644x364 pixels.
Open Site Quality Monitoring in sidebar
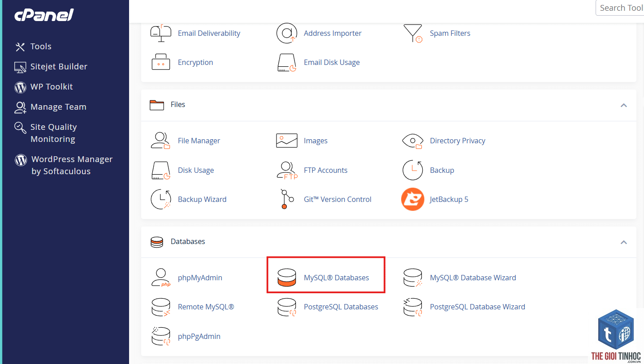(53, 133)
